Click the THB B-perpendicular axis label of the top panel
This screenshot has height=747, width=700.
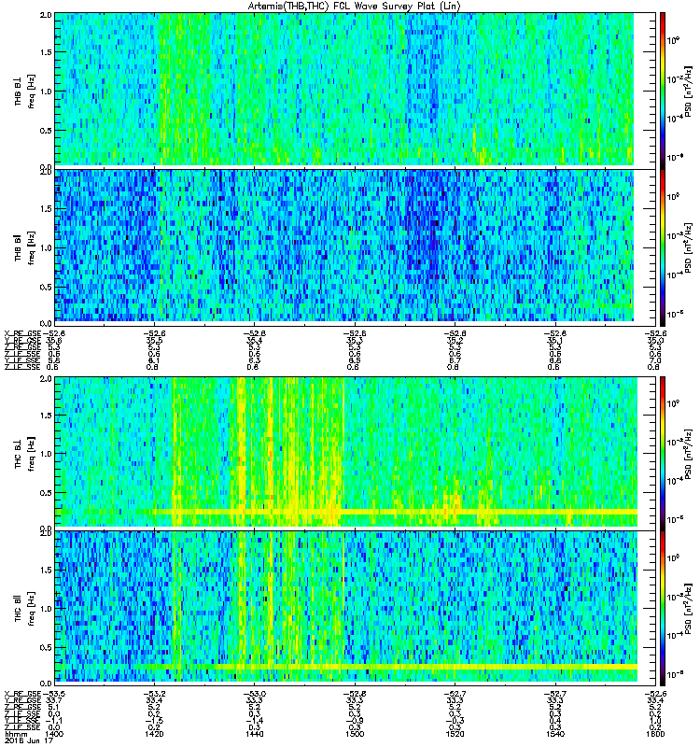18,92
